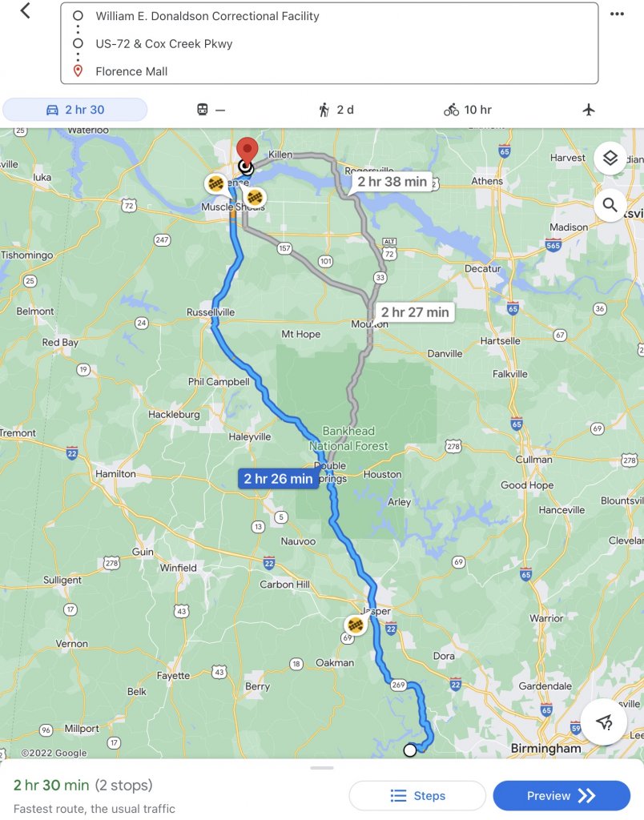Viewport: 644px width, 820px height.
Task: Open the Steps list
Action: pyautogui.click(x=417, y=795)
